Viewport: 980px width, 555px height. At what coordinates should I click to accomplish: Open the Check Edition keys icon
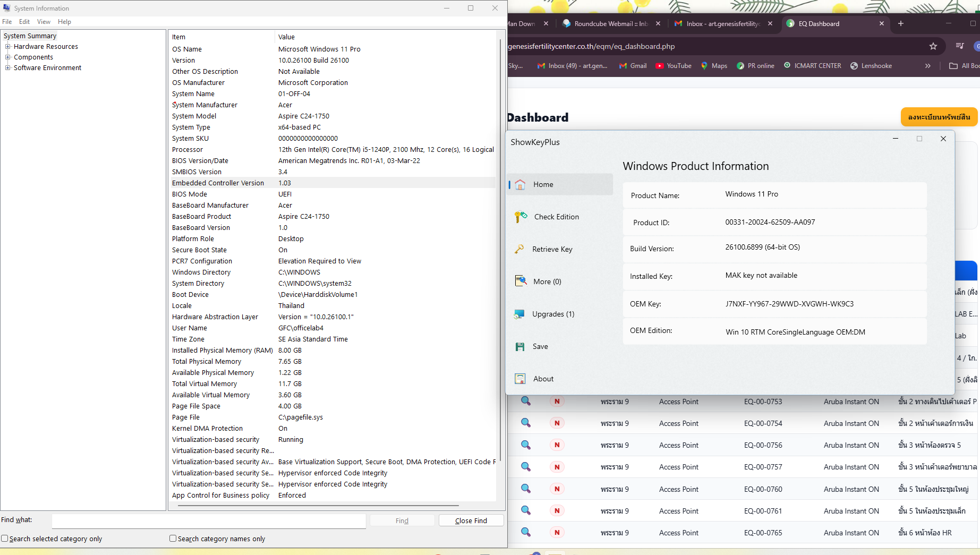tap(521, 217)
